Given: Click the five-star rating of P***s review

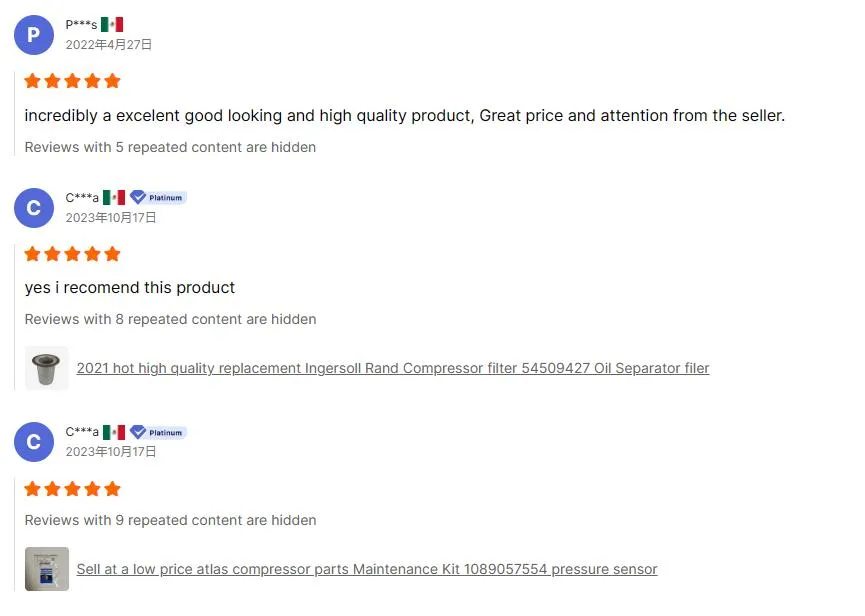Looking at the screenshot, I should [x=72, y=80].
